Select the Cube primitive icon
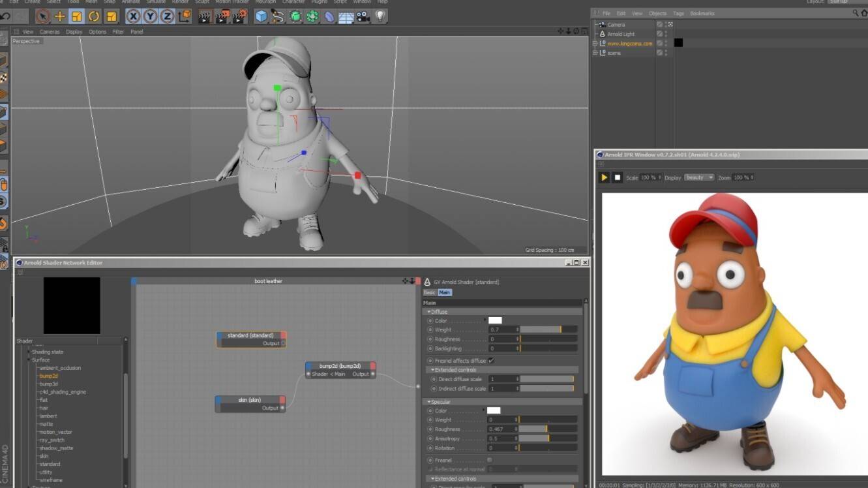Image resolution: width=868 pixels, height=488 pixels. pyautogui.click(x=261, y=16)
